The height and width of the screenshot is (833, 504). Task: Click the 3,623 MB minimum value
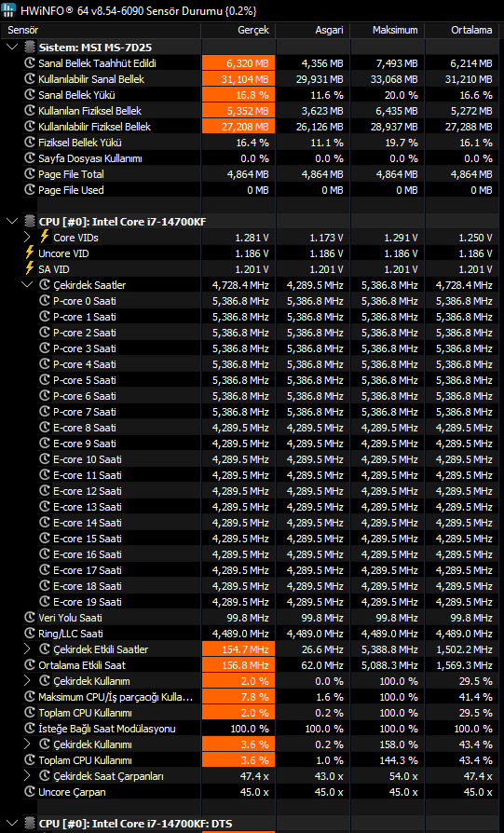point(322,111)
